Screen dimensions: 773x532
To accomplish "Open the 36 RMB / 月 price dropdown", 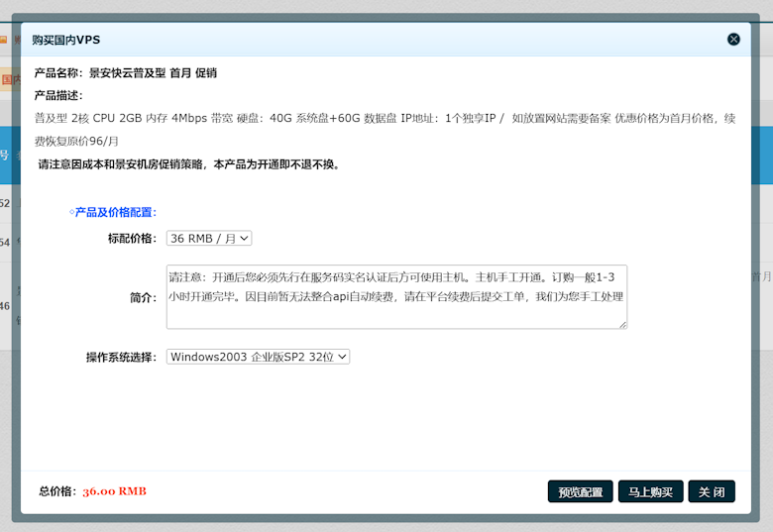I will point(209,238).
